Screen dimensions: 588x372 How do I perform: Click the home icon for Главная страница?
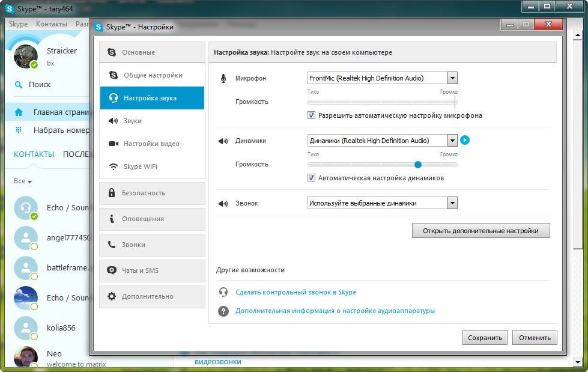pos(19,112)
